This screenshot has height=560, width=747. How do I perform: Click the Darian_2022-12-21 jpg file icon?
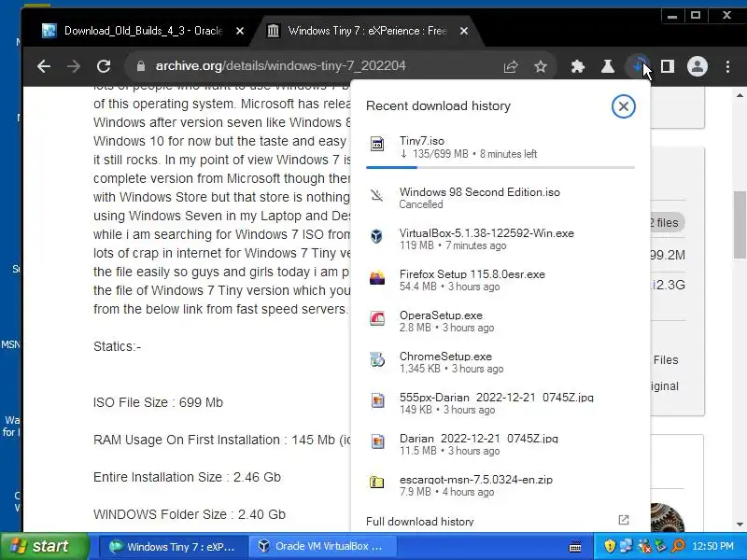377,441
